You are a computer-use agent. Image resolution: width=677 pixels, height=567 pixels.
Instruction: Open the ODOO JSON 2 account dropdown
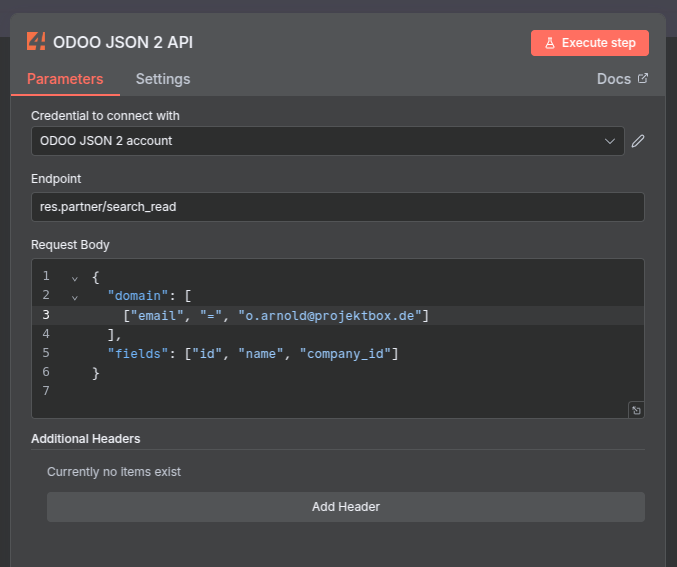tap(320, 141)
